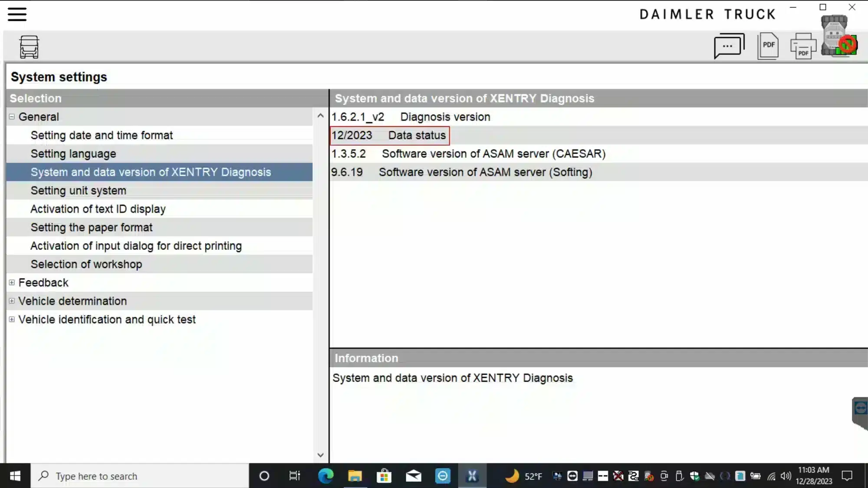Click the diagnostic multiplexer connection status icon
Screen dimensions: 868x488
[x=839, y=36]
